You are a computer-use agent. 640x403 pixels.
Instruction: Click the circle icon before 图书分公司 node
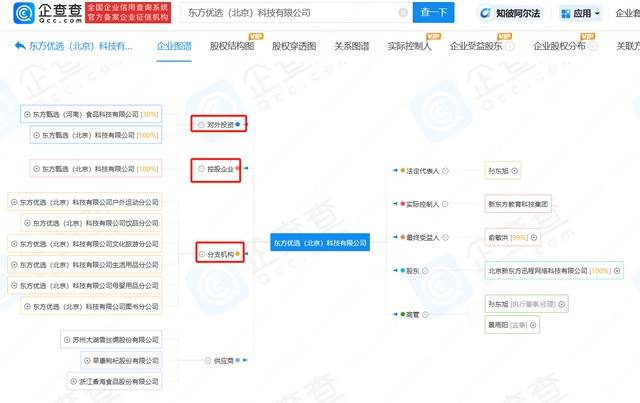(27, 306)
